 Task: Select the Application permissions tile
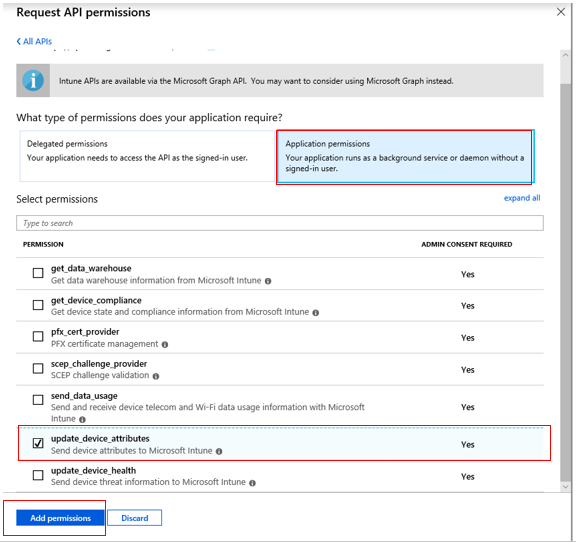(x=405, y=156)
